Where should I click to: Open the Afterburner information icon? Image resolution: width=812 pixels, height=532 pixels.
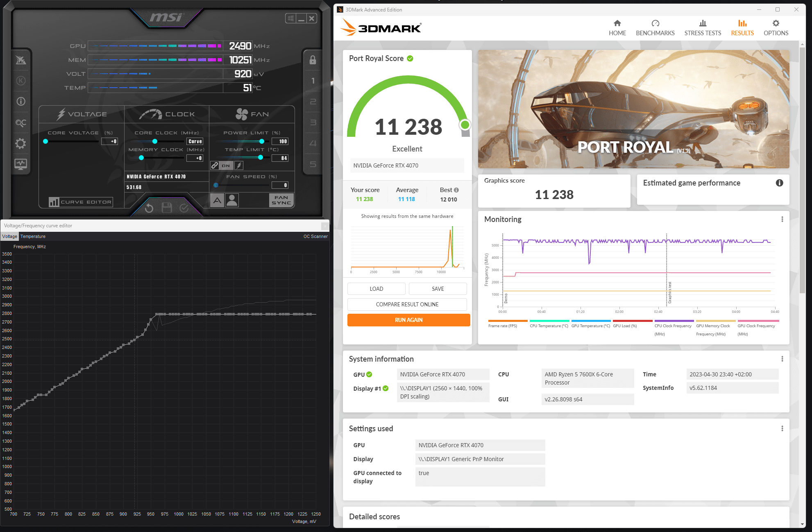point(21,102)
